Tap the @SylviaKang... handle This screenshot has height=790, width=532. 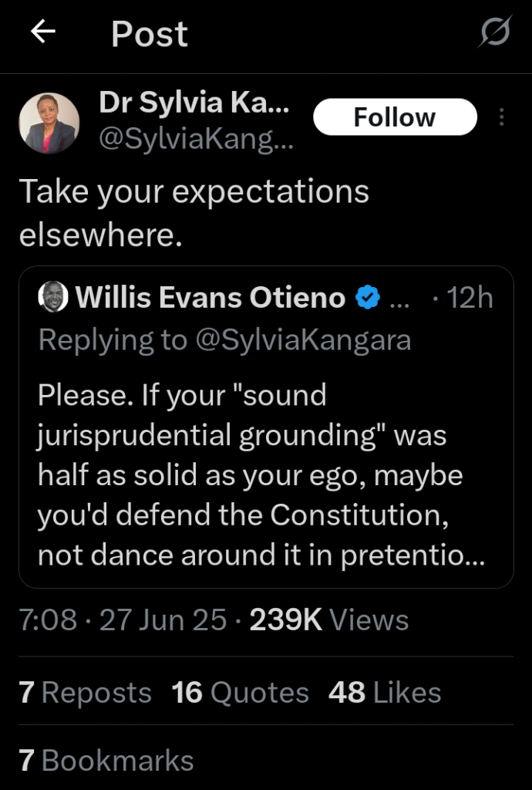[196, 140]
